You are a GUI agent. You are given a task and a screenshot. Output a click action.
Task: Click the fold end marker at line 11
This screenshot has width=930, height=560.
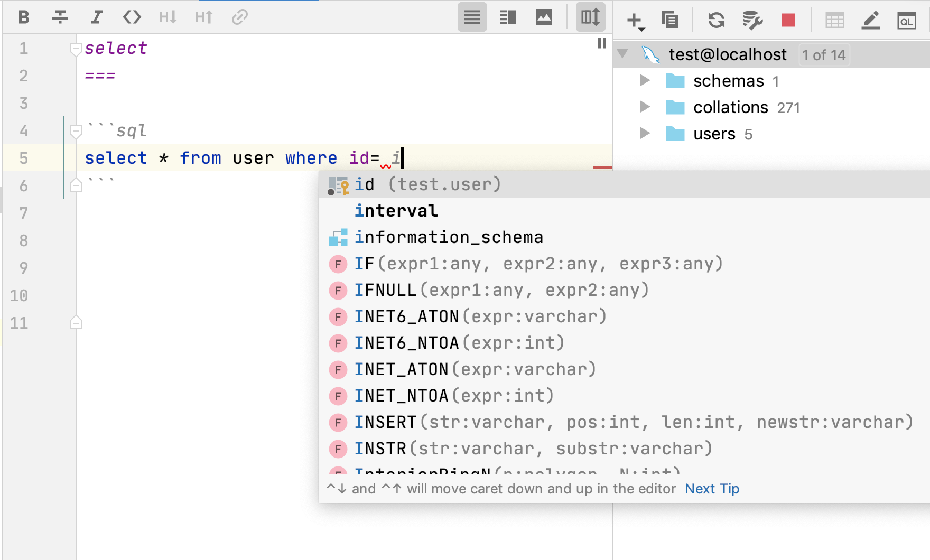(76, 322)
